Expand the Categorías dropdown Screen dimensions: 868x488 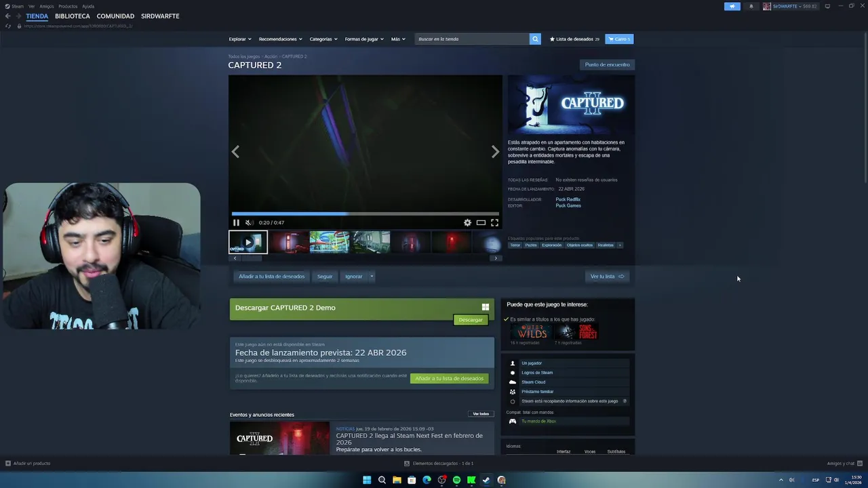point(323,39)
